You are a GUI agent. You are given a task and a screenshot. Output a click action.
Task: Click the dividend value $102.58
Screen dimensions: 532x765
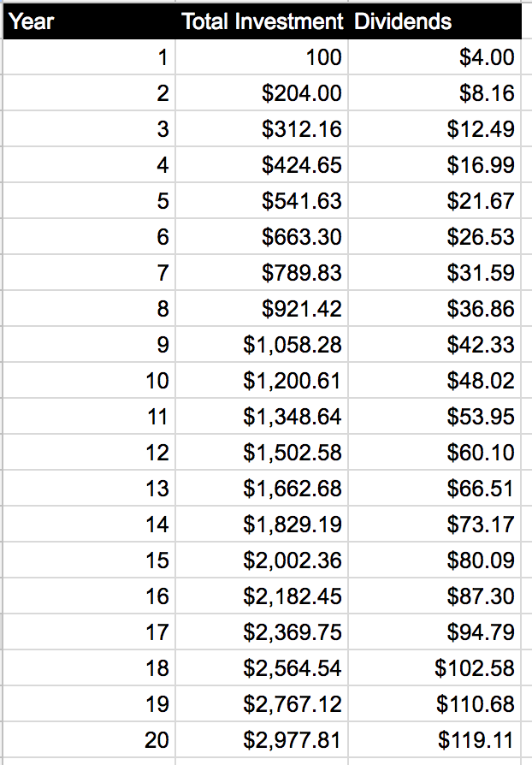(x=435, y=667)
